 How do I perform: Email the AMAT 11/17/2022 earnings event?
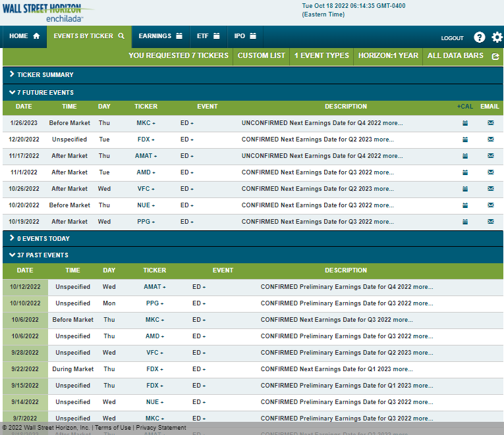pos(491,156)
